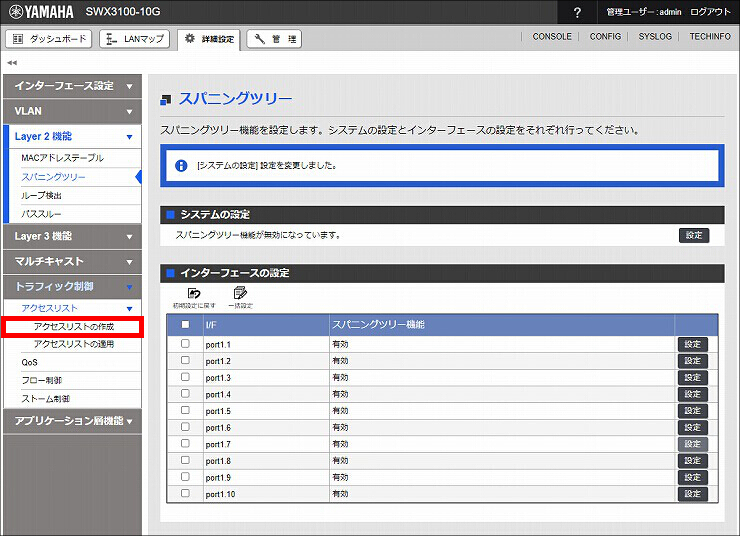The width and height of the screenshot is (740, 536).
Task: Click 設定 button for port1.6
Action: click(692, 427)
